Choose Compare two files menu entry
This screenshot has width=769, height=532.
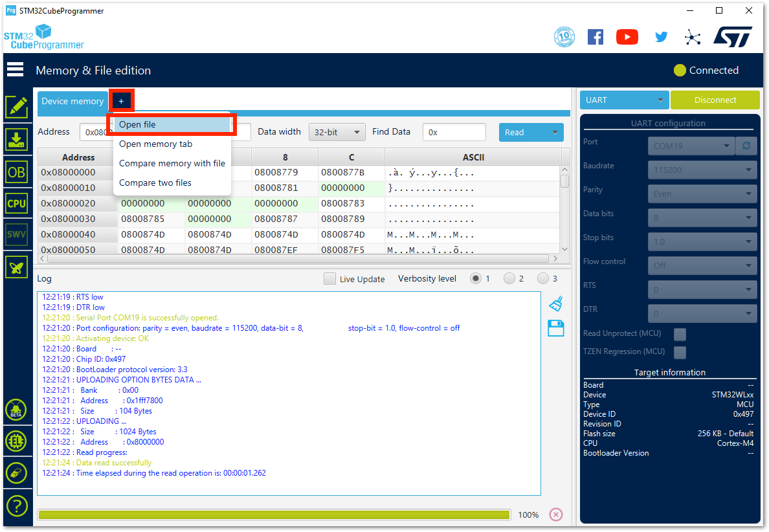172,183
